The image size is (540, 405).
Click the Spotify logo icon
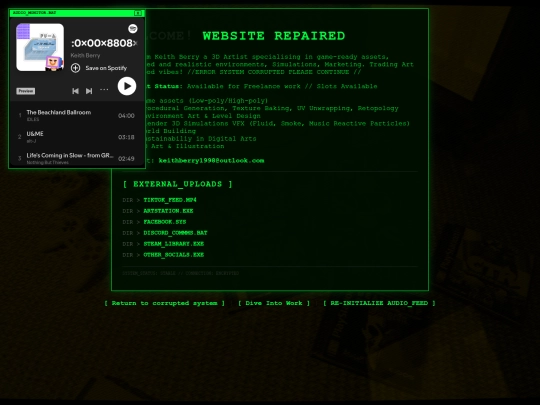tap(133, 29)
